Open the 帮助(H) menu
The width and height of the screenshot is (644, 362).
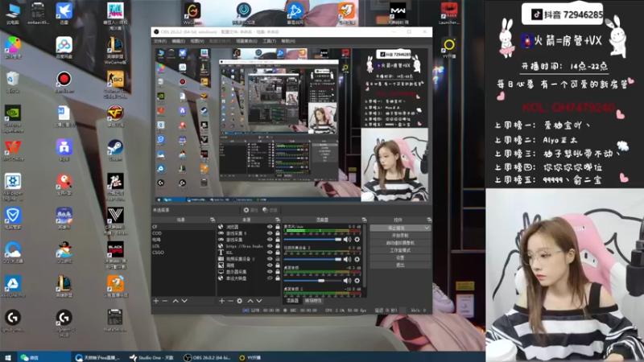pyautogui.click(x=288, y=41)
